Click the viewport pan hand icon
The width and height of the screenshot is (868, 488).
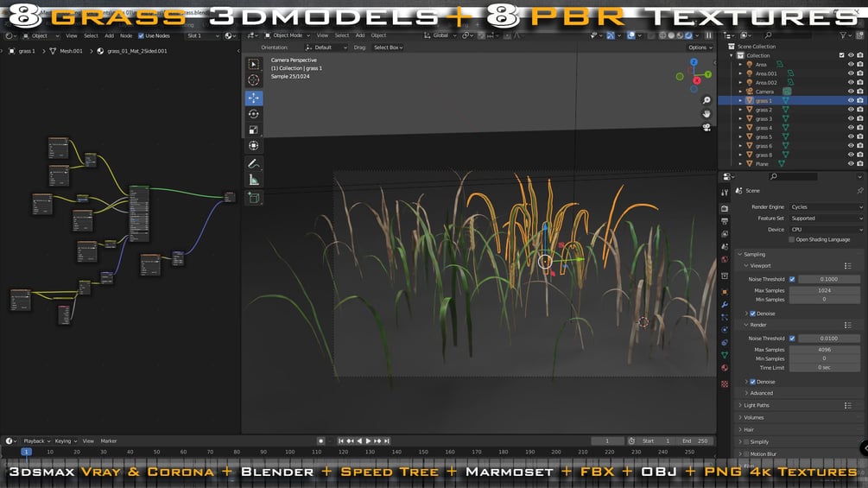706,113
